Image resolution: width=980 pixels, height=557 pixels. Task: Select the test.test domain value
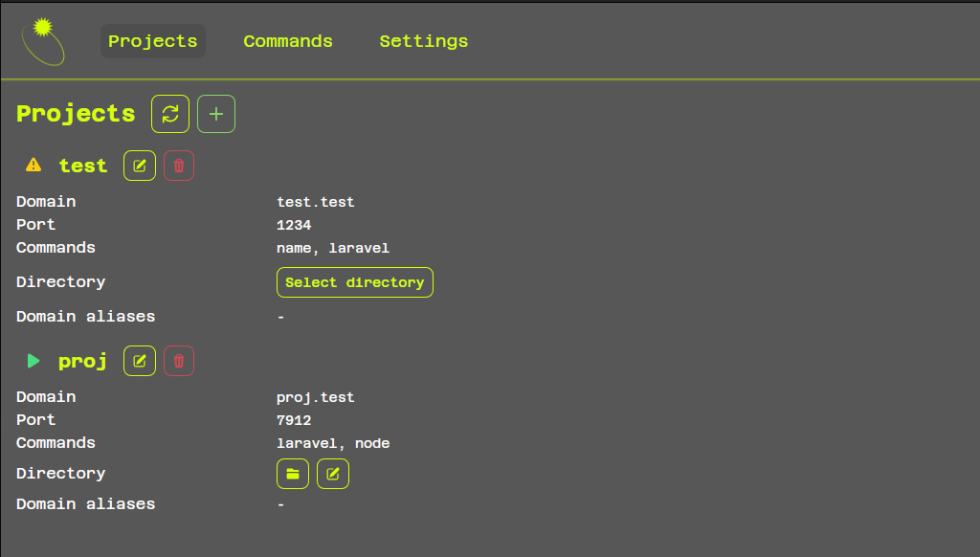(x=316, y=202)
